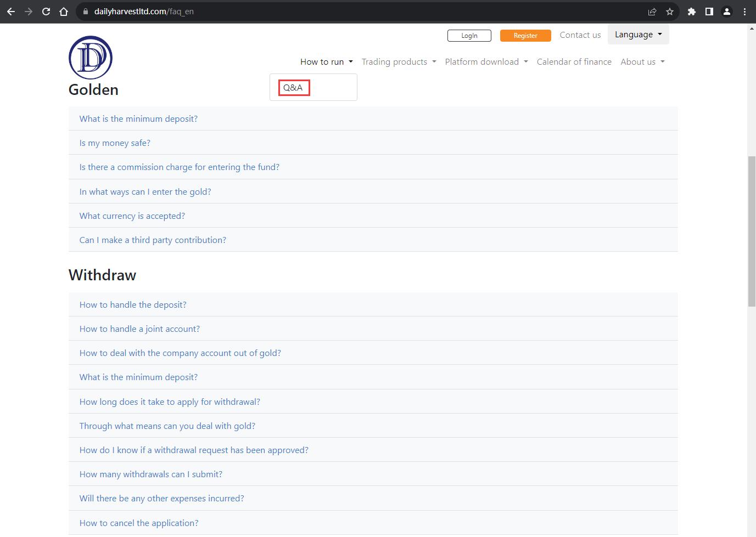Viewport: 756px width, 537px height.
Task: Open the Chrome three-dot menu
Action: (x=744, y=12)
